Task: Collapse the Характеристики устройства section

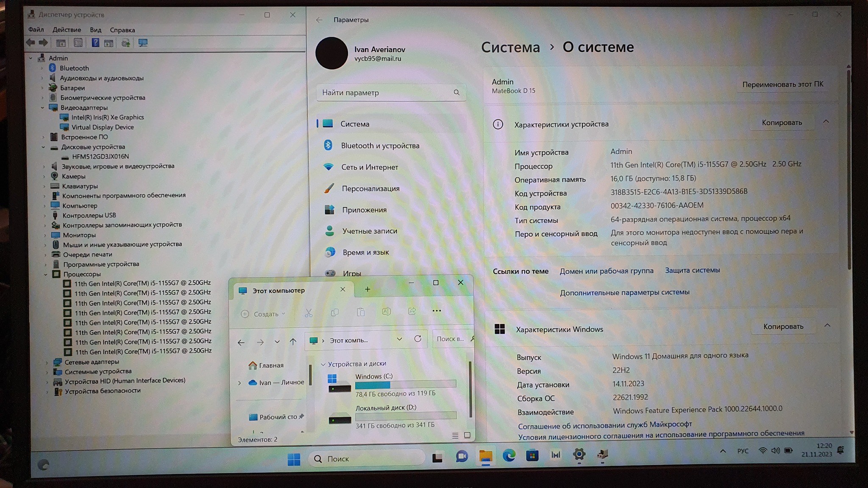Action: click(x=826, y=122)
